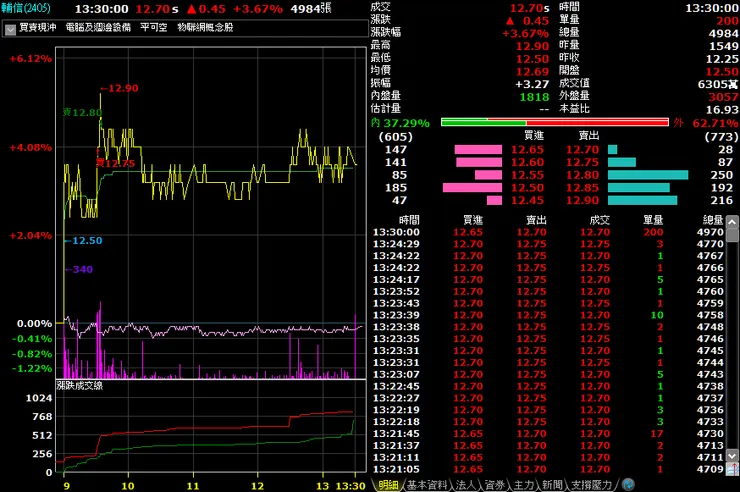Click the 內盤量 value 1818
740x492 pixels.
point(535,97)
